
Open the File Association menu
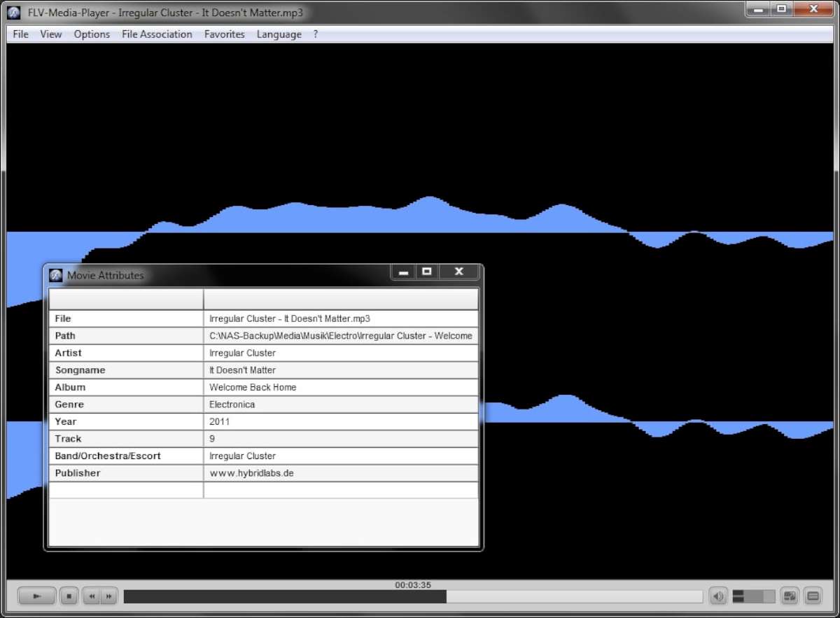[x=157, y=34]
